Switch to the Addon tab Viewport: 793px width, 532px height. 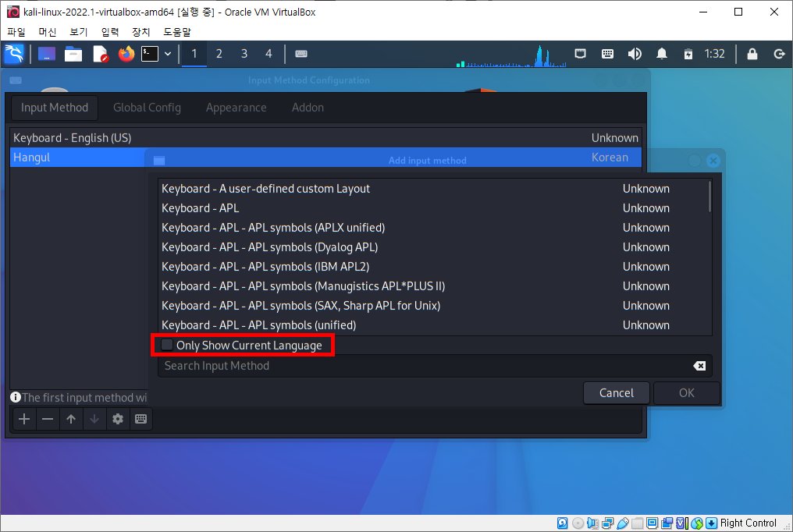pyautogui.click(x=308, y=108)
